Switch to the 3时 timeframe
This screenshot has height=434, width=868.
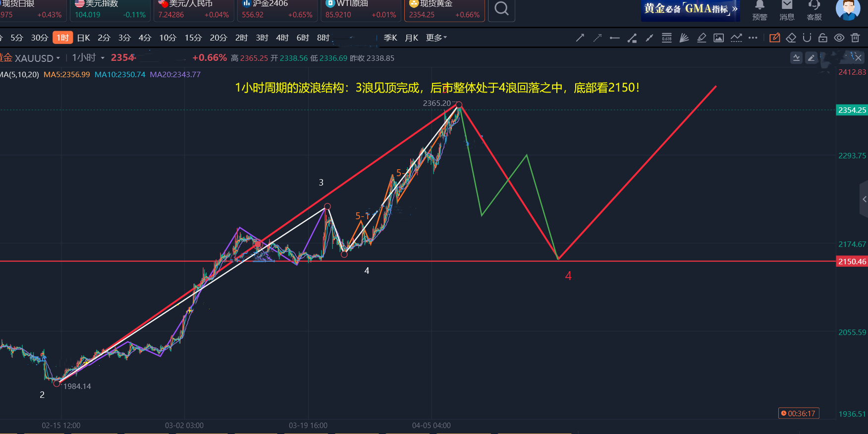click(262, 38)
